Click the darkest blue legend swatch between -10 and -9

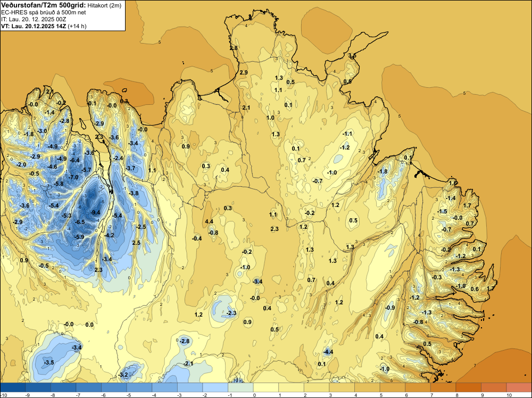click(x=13, y=387)
